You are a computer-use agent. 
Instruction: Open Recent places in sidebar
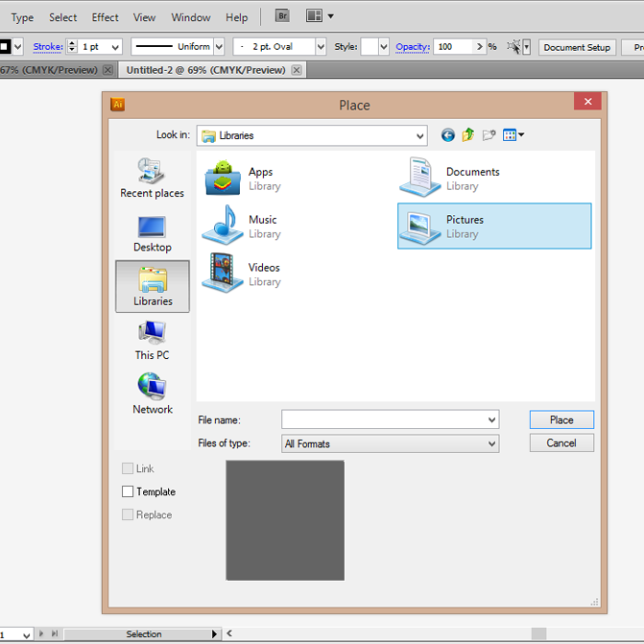pos(152,179)
